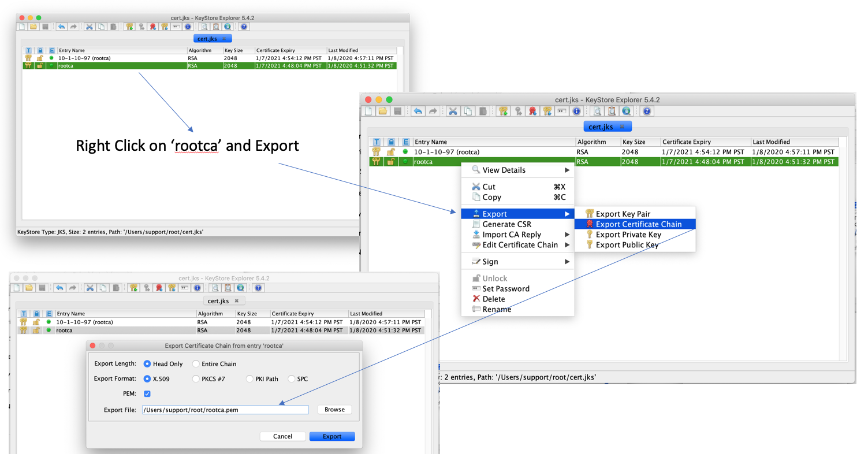The width and height of the screenshot is (868, 468).
Task: Expand Sign submenu in context menu
Action: point(517,262)
